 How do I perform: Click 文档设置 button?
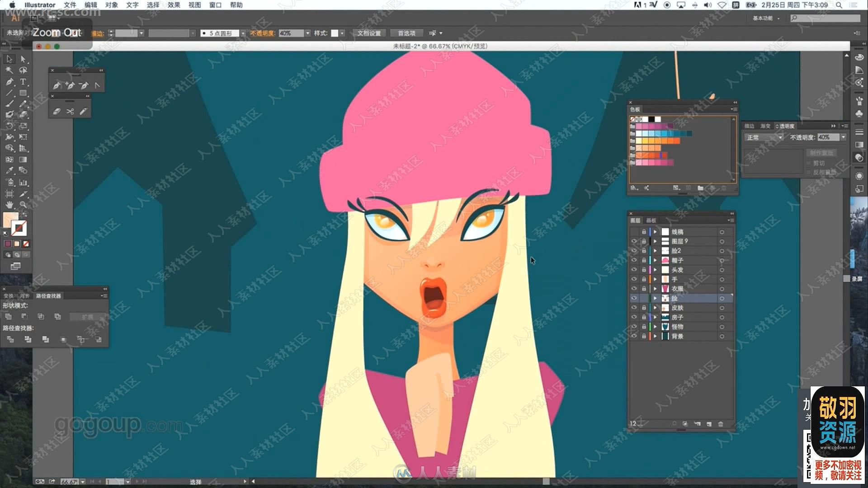[369, 33]
